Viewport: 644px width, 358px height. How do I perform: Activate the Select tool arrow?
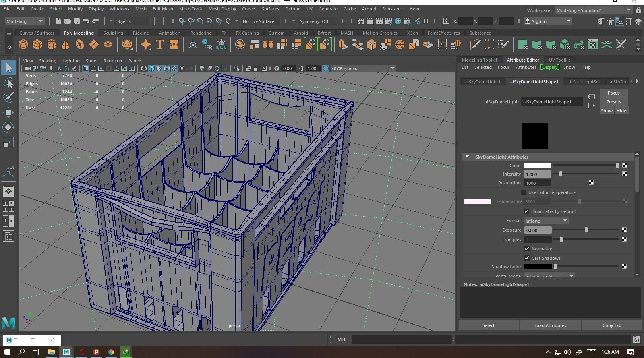[8, 68]
